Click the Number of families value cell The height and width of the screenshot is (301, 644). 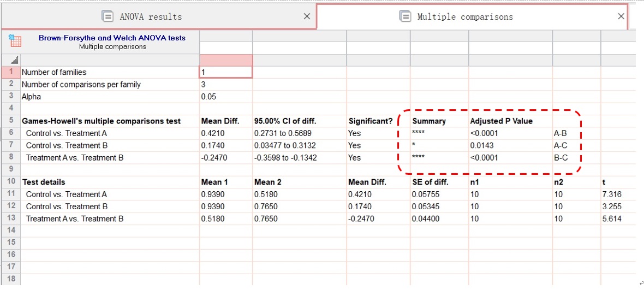226,72
